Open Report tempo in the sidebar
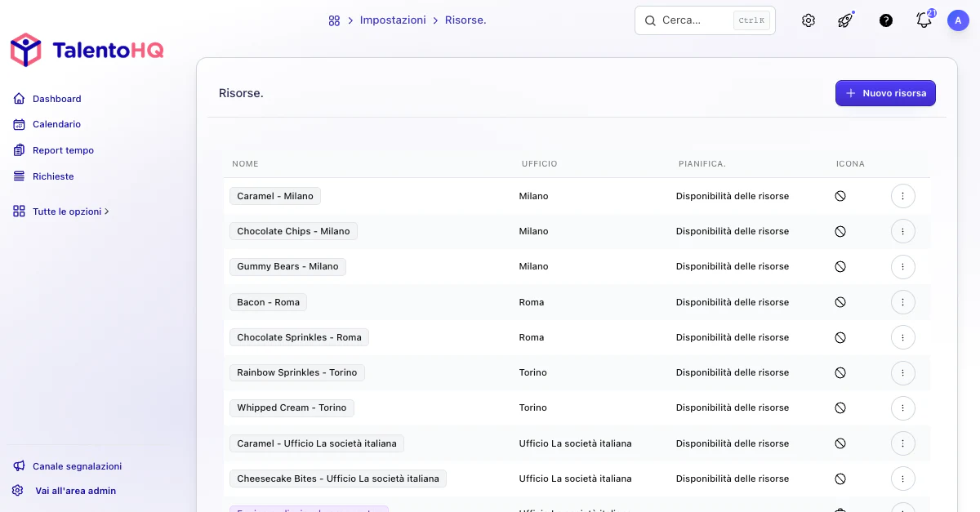 (63, 150)
